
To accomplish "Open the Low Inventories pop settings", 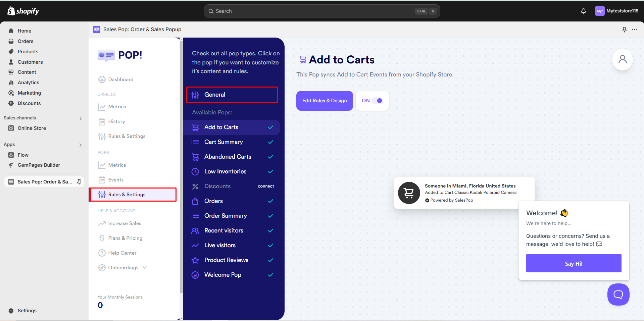I will point(225,171).
